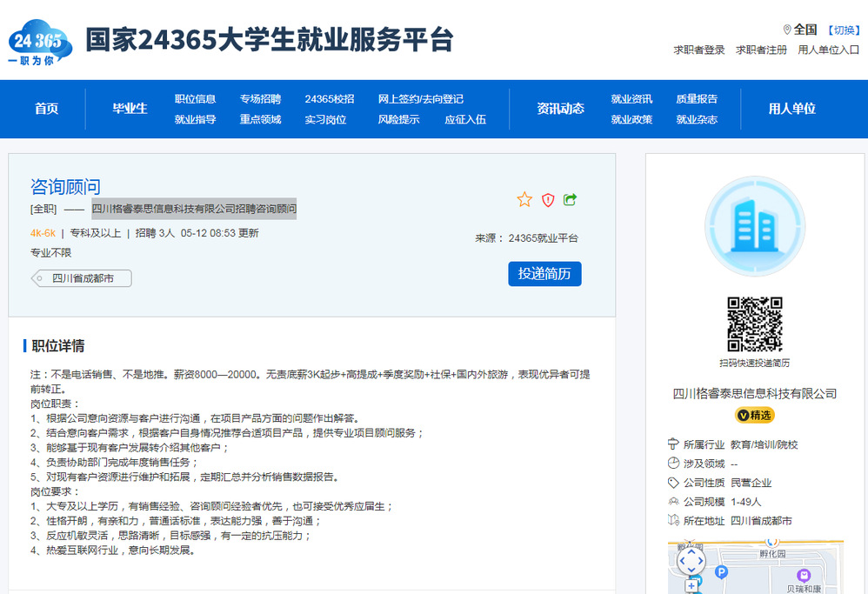Click the QR code image
This screenshot has width=868, height=594.
tap(754, 324)
